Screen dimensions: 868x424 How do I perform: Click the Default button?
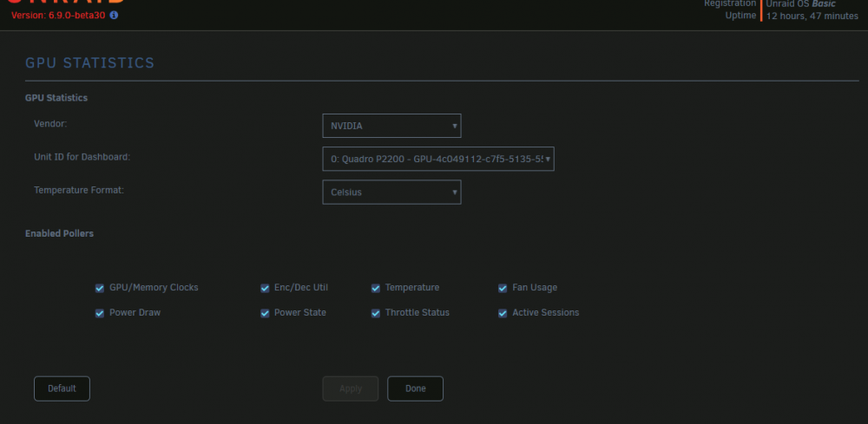coord(62,388)
